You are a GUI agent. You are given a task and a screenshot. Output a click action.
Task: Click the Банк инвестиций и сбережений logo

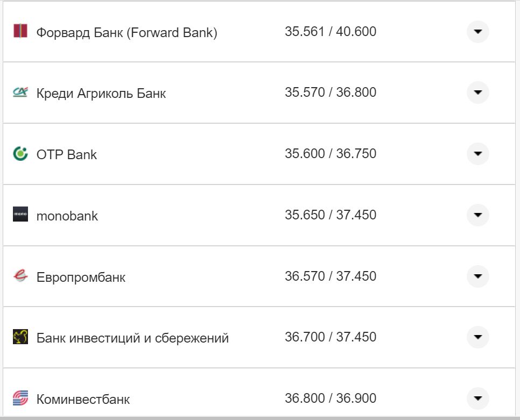pyautogui.click(x=20, y=337)
